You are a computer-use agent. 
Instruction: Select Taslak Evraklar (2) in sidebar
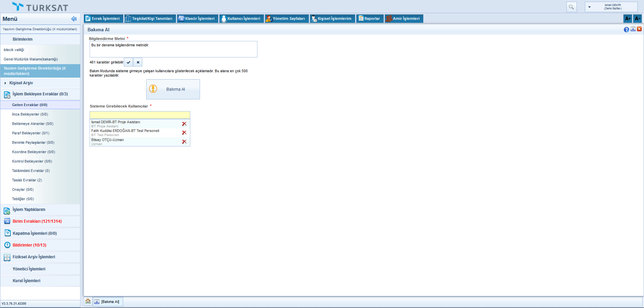[x=27, y=180]
